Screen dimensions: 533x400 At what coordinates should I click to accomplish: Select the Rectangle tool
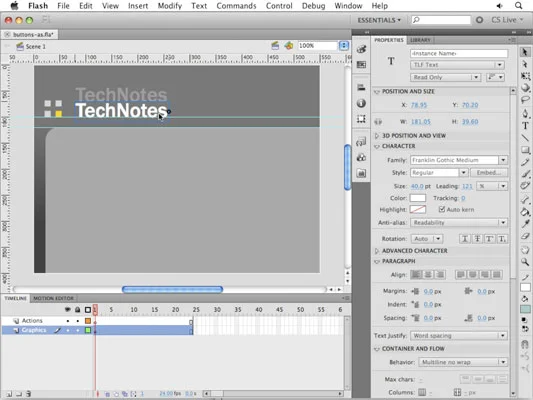(x=525, y=150)
